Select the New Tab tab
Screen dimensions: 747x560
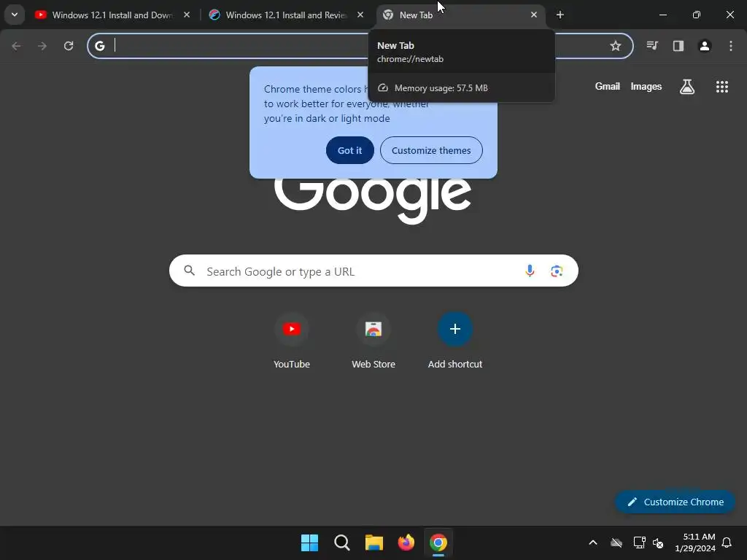point(461,15)
